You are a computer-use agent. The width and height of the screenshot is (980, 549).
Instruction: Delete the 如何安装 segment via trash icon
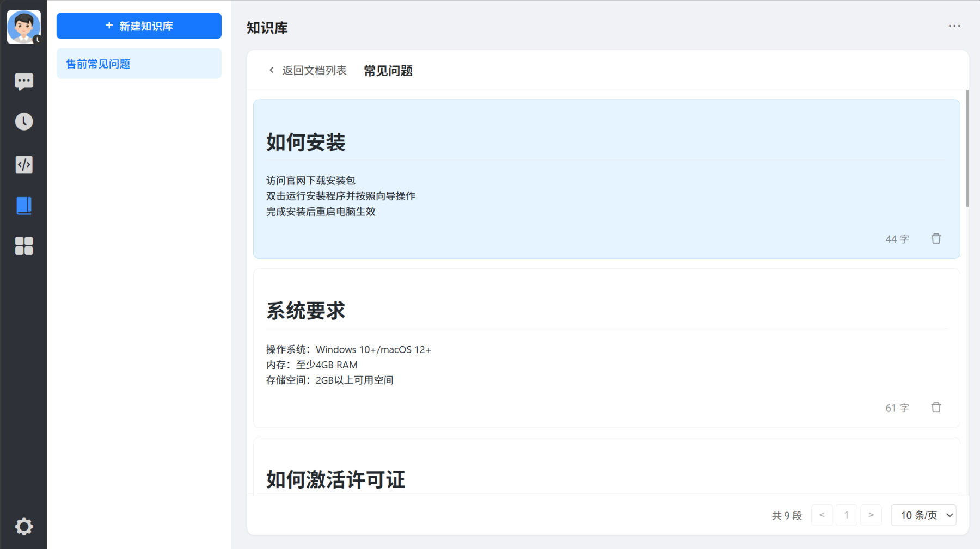936,239
